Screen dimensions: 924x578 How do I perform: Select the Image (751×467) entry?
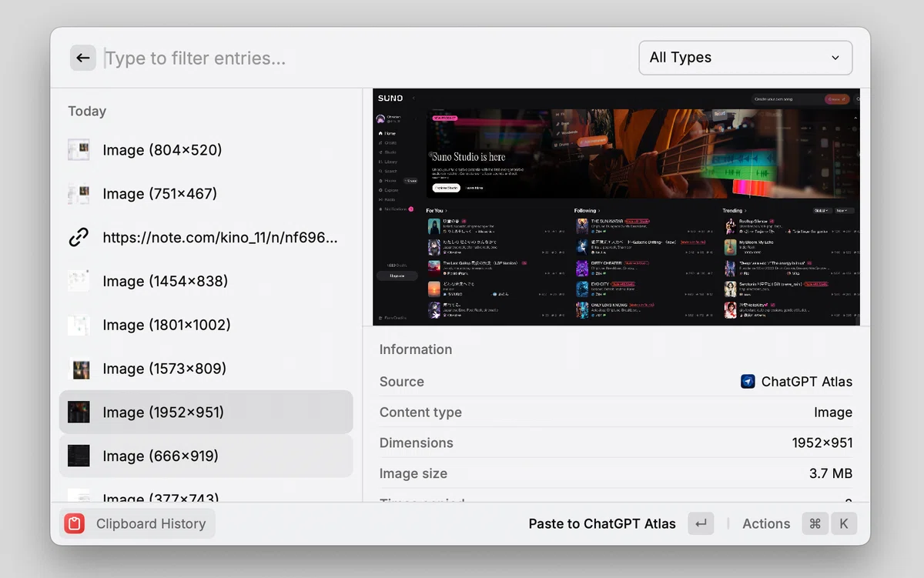206,194
